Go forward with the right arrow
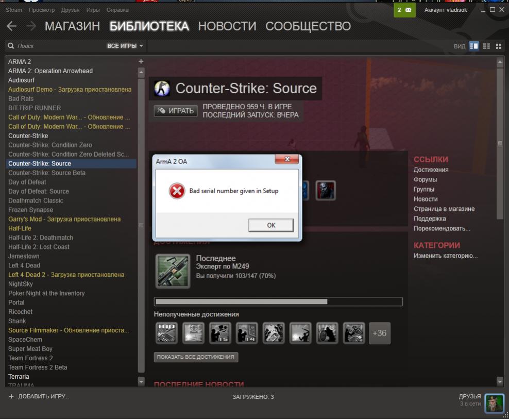 tap(31, 26)
